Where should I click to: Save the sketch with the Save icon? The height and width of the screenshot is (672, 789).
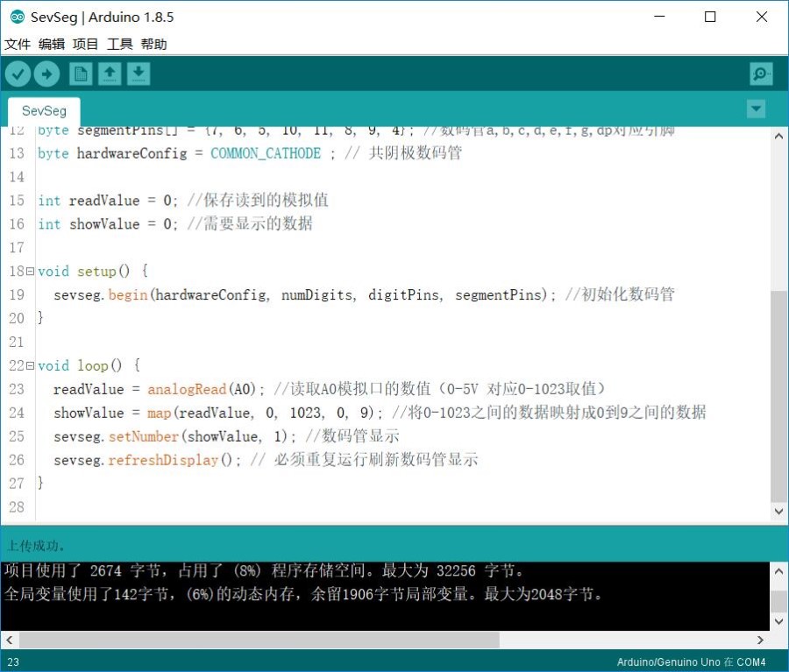point(139,74)
